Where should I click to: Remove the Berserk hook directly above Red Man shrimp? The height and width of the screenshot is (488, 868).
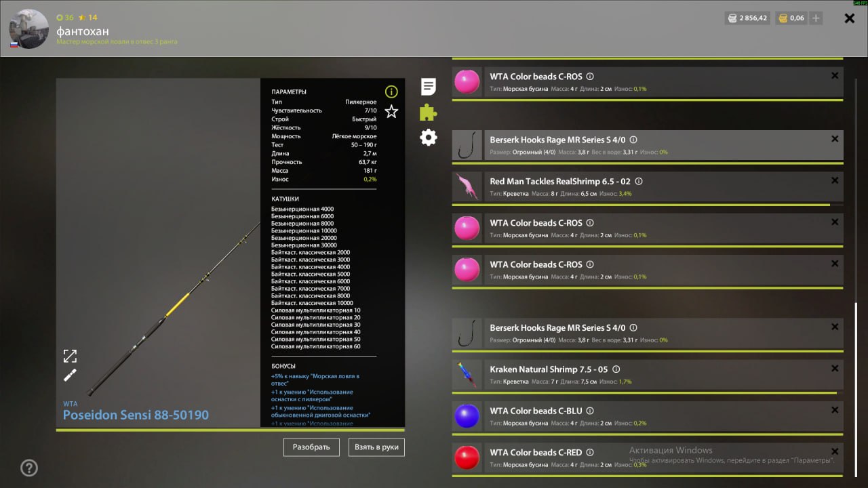coord(835,139)
